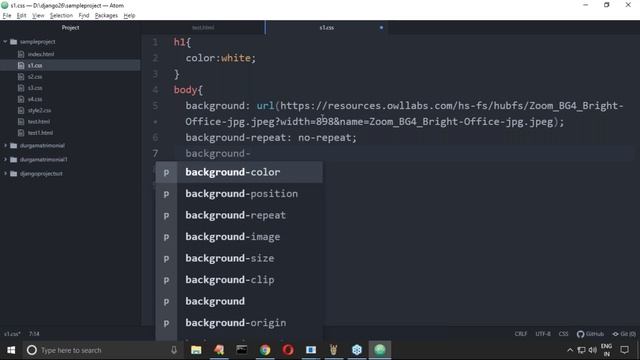Select the s1.css editor tab
640x360 pixels.
327,27
